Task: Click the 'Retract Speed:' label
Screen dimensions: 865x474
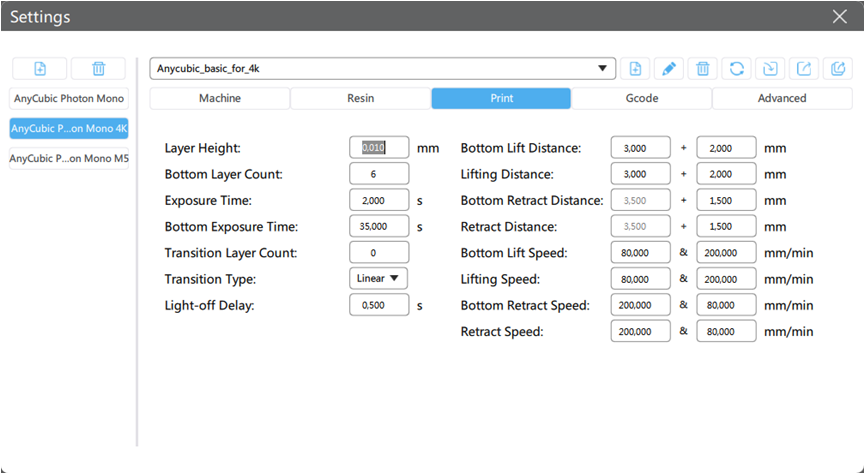Action: (502, 332)
